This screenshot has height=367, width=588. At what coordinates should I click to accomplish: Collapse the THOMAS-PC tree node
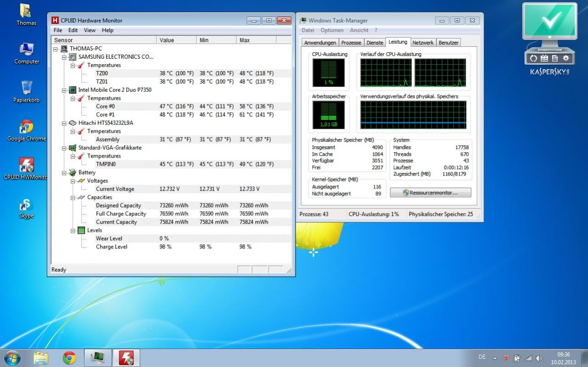56,49
